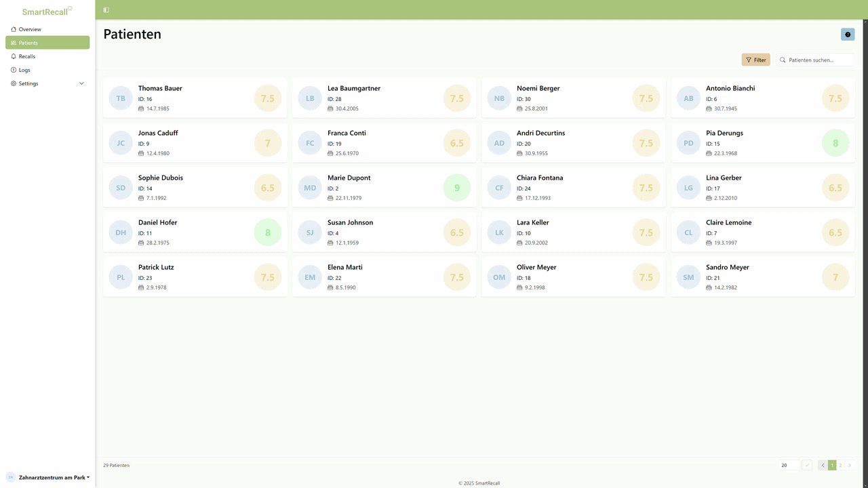Viewport: 868px width, 488px height.
Task: Open the Logs section
Action: tap(47, 70)
